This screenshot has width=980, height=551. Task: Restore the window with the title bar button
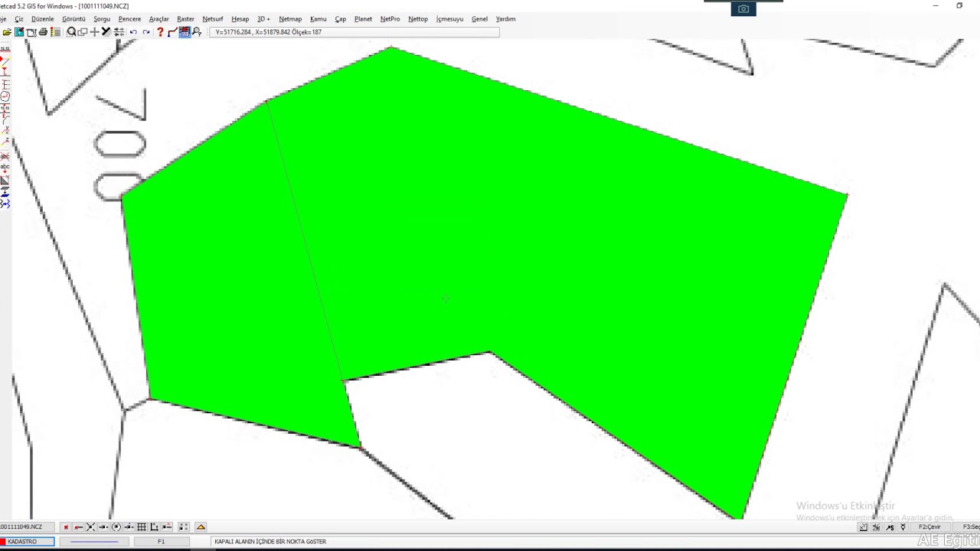(959, 6)
